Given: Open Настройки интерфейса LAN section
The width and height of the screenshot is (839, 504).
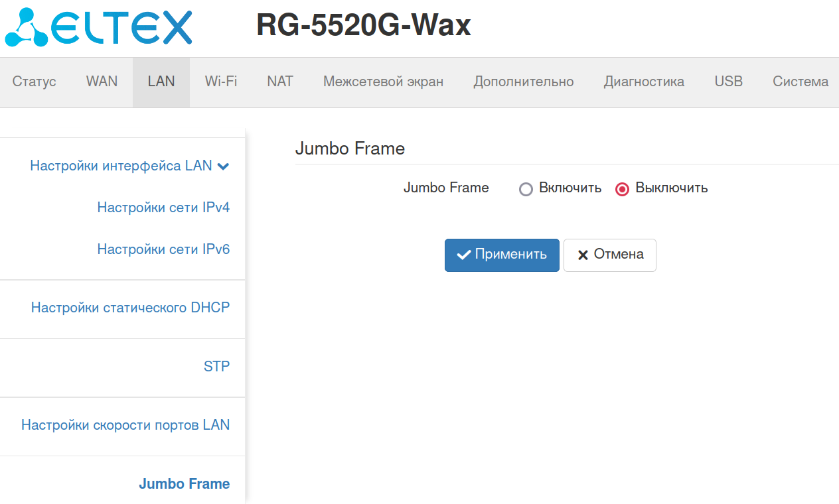Looking at the screenshot, I should coord(121,166).
